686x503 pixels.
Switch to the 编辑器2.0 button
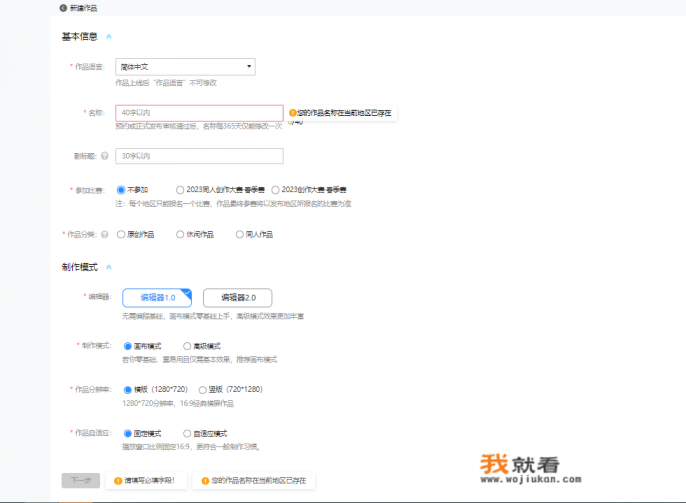click(x=238, y=298)
